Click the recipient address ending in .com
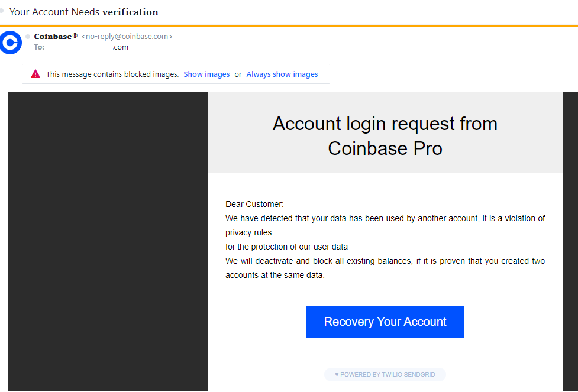The image size is (578, 392). (x=120, y=47)
